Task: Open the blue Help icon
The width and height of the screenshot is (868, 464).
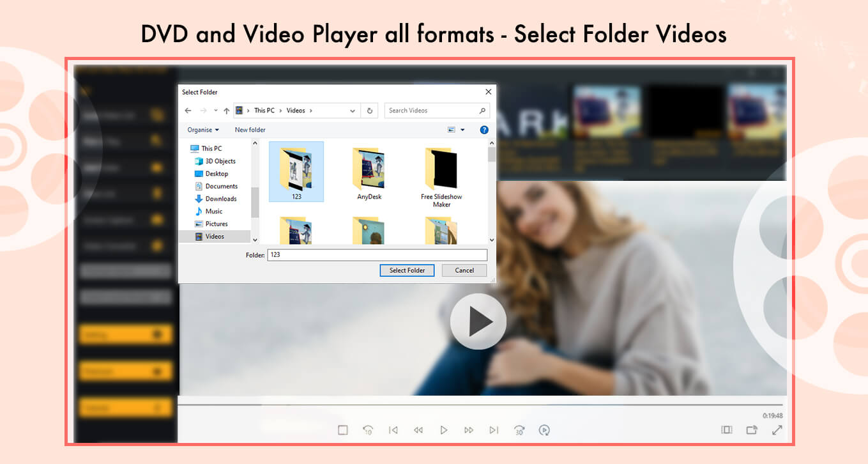Action: [x=484, y=130]
